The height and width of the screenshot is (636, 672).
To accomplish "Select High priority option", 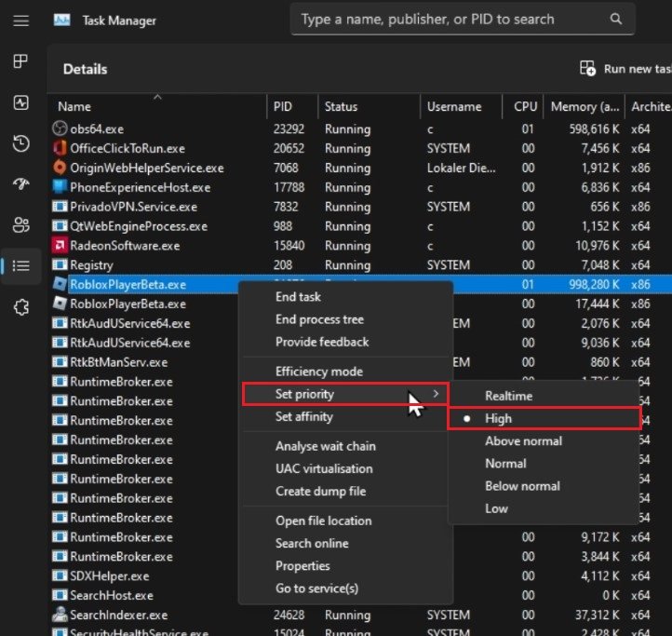I will point(544,418).
